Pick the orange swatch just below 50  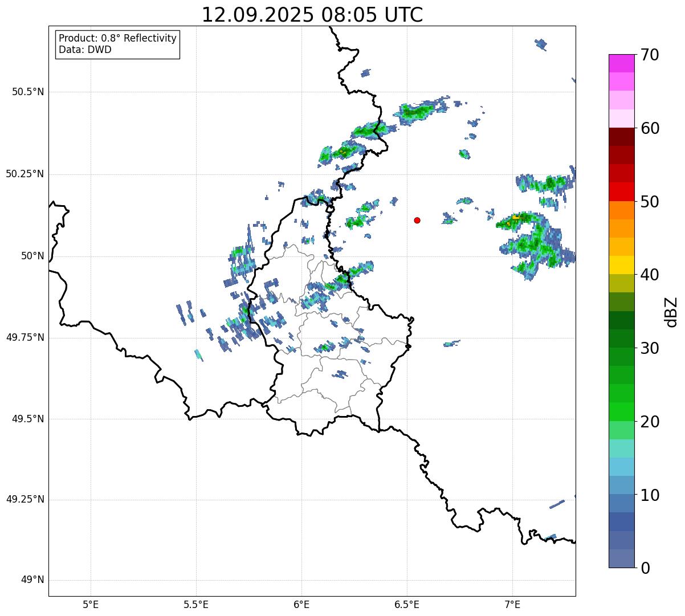click(621, 210)
